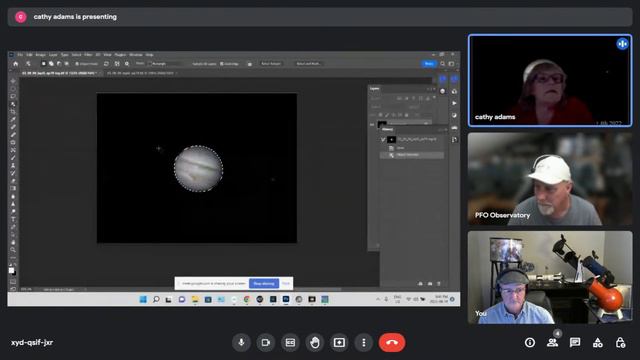The height and width of the screenshot is (360, 640).
Task: Select the Zoom tool in Photoshop toolbar
Action: pos(13,249)
